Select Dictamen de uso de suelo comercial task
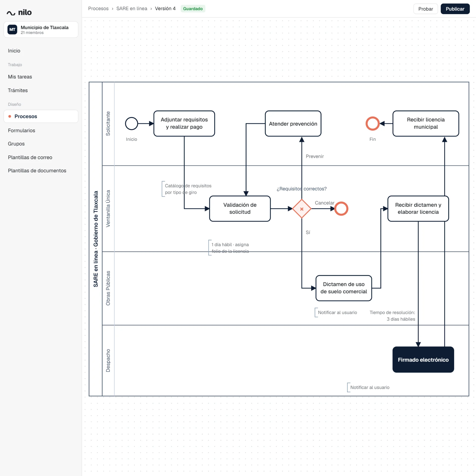Viewport: 476px width, 476px height. coord(344,288)
